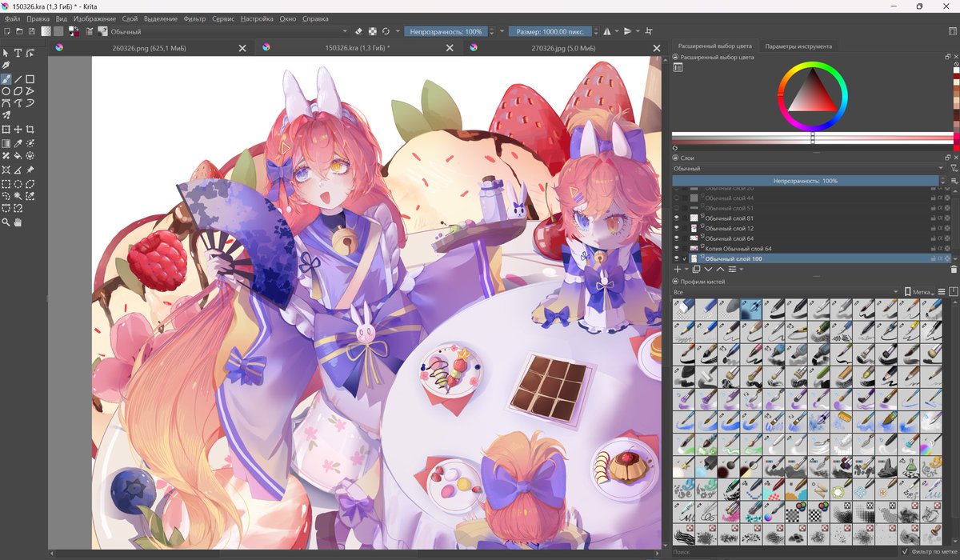Toggle preserve alpha checker icon
Screen dimensions: 960x560
pos(372,32)
